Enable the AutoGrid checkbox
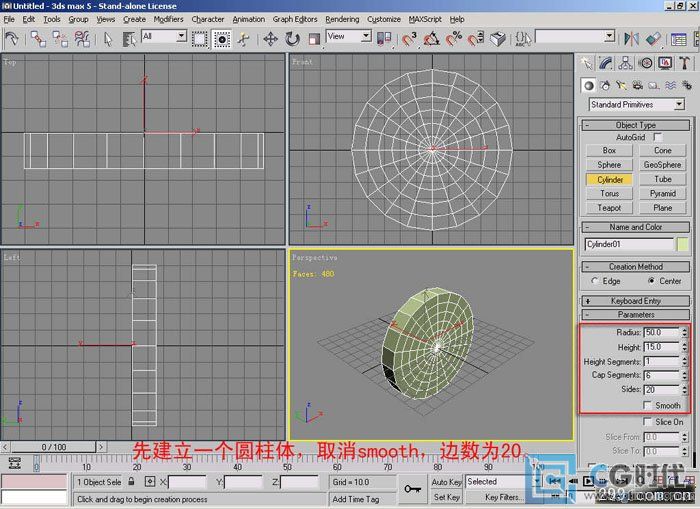Image resolution: width=700 pixels, height=509 pixels. point(658,137)
